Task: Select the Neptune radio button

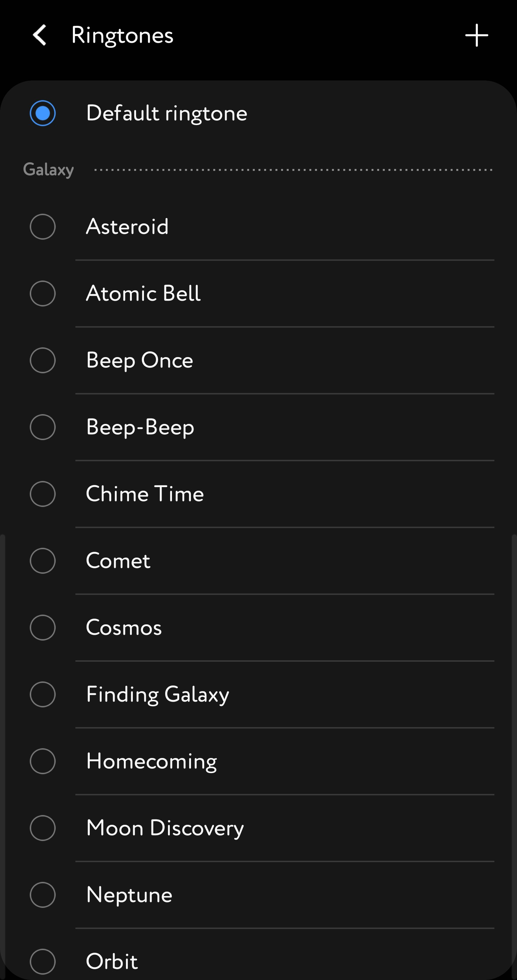Action: tap(43, 895)
